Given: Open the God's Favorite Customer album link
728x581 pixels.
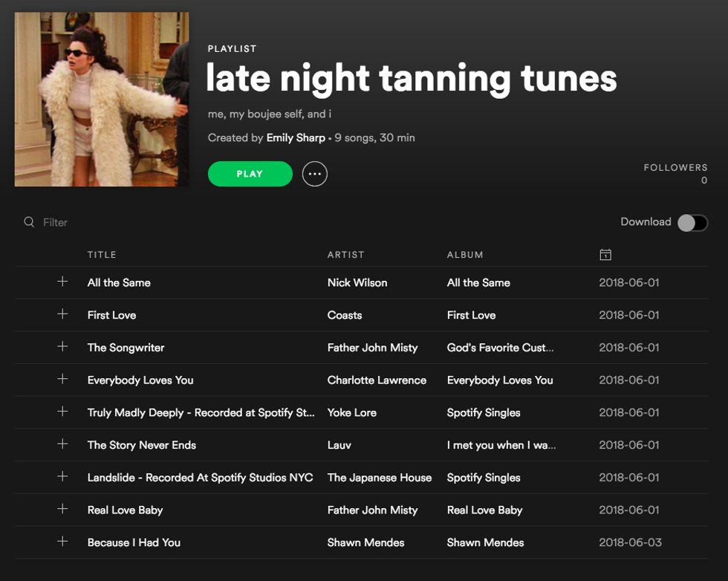Looking at the screenshot, I should pos(500,348).
